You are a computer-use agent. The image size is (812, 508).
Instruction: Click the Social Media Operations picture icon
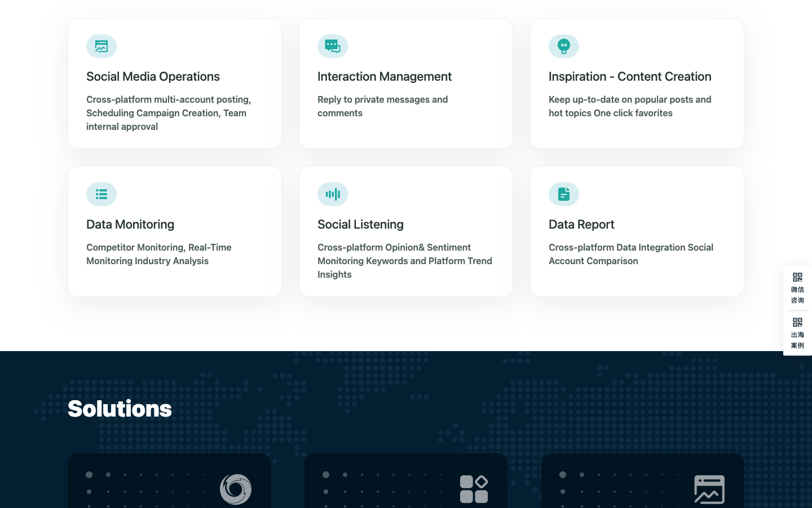point(101,46)
